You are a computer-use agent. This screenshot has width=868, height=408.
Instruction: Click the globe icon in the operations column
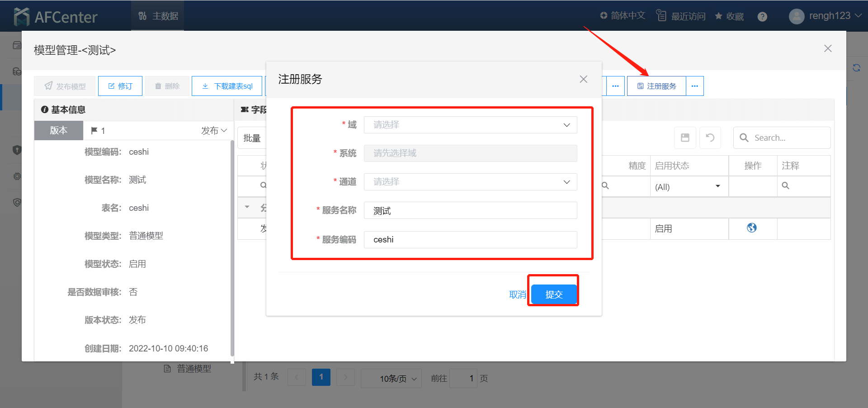pos(751,228)
